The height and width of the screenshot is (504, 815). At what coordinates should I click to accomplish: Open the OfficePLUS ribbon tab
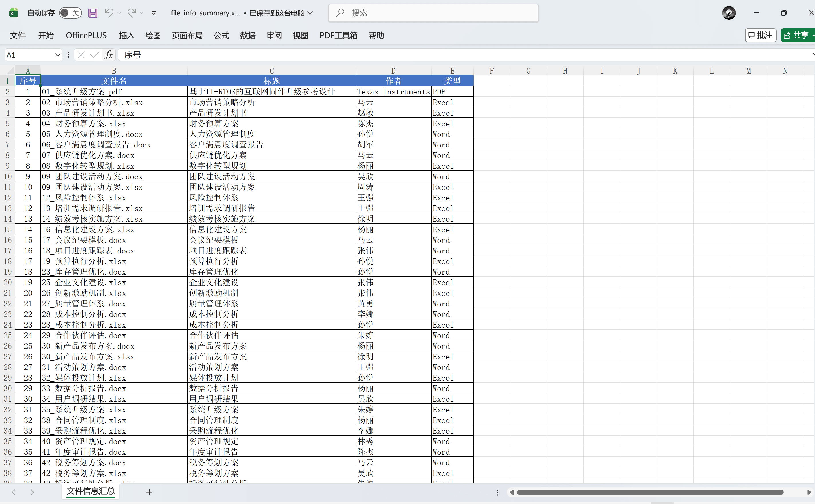coord(86,35)
